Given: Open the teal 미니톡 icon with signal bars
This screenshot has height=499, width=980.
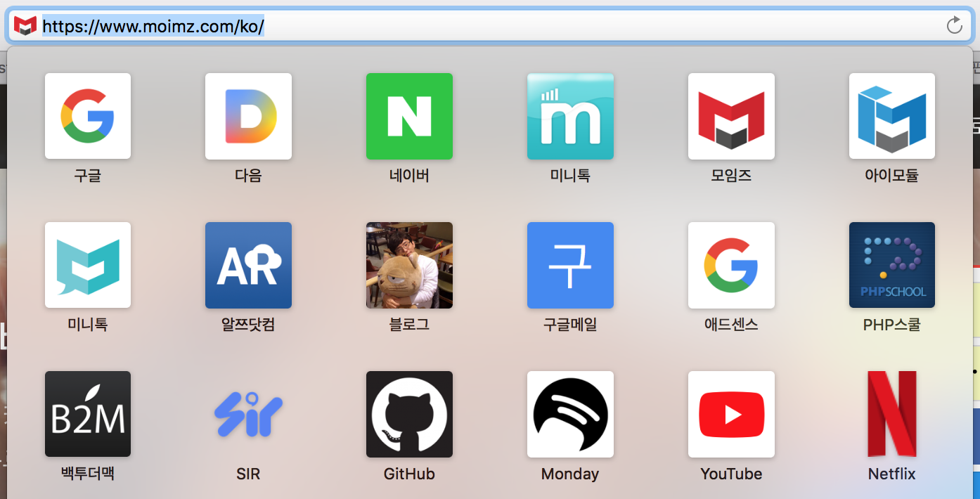Looking at the screenshot, I should (570, 116).
